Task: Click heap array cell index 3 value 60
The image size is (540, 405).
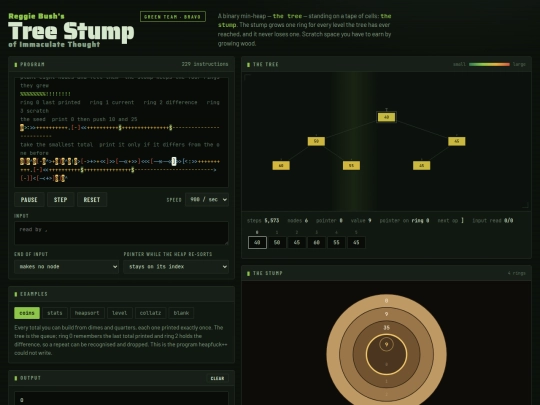Action: pos(316,242)
